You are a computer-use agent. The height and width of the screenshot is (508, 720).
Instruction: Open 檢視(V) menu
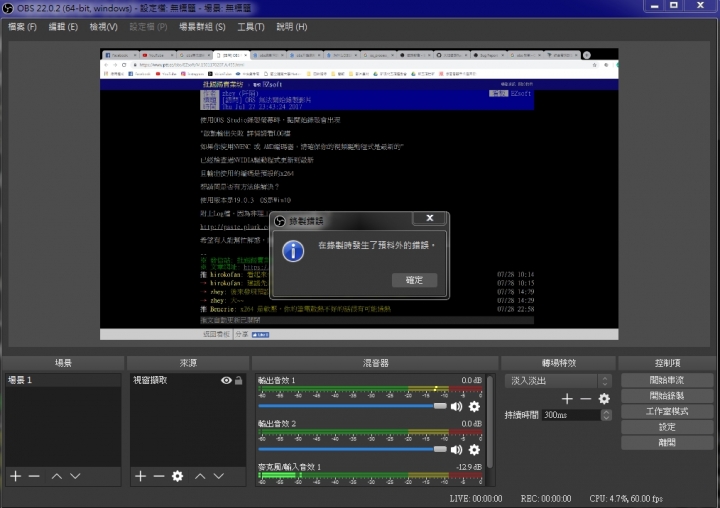103,27
